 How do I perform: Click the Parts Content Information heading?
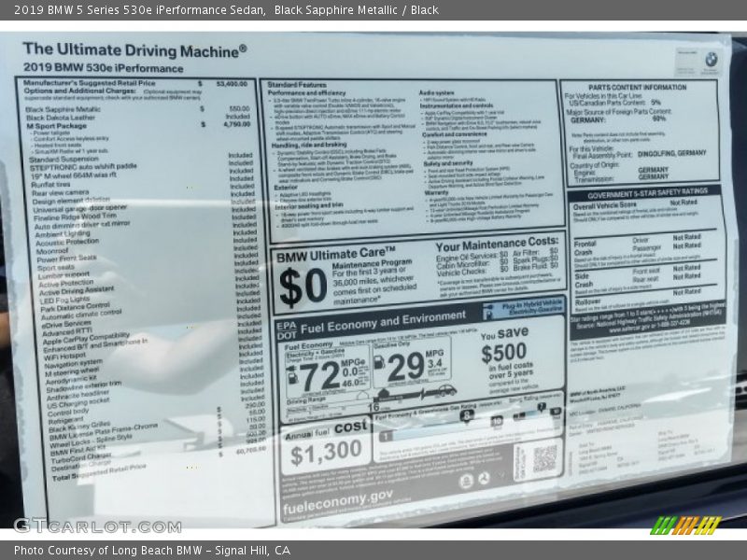pos(639,87)
